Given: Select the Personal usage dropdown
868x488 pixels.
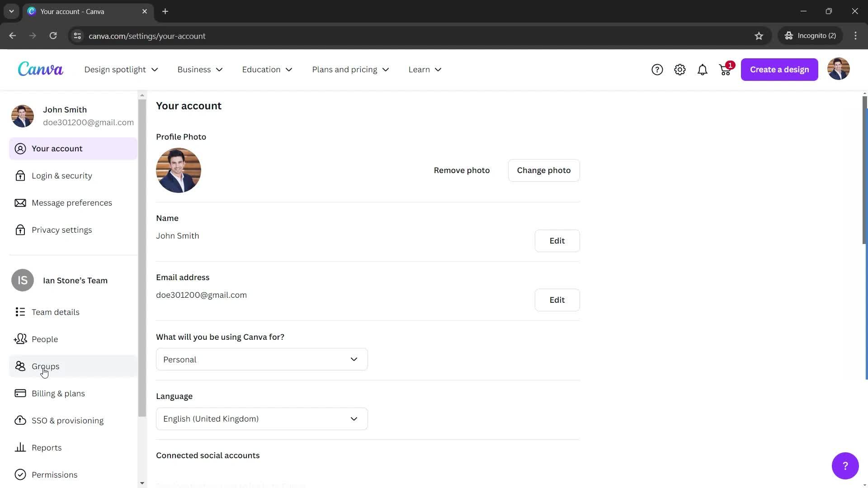Looking at the screenshot, I should [x=262, y=359].
